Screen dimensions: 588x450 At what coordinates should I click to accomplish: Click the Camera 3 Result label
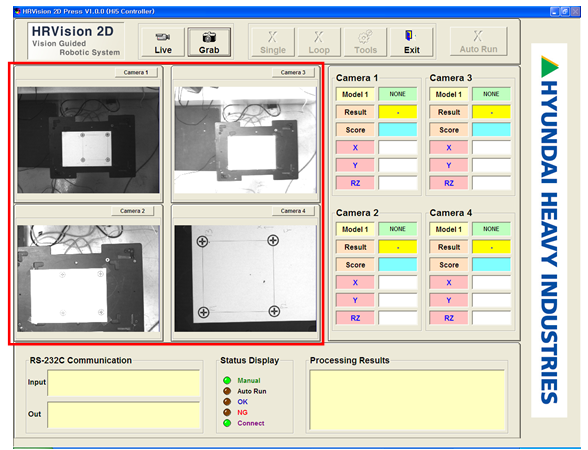pyautogui.click(x=448, y=112)
